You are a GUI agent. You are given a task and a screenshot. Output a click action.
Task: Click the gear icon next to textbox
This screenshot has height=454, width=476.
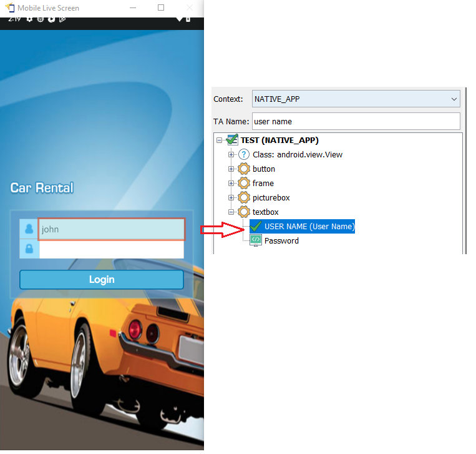coord(244,212)
